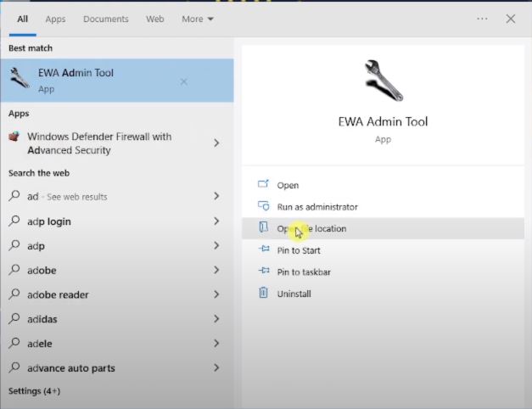Select Windows Defender Firewall with Advanced Security
Screen dimensions: 532x409
[x=117, y=143]
